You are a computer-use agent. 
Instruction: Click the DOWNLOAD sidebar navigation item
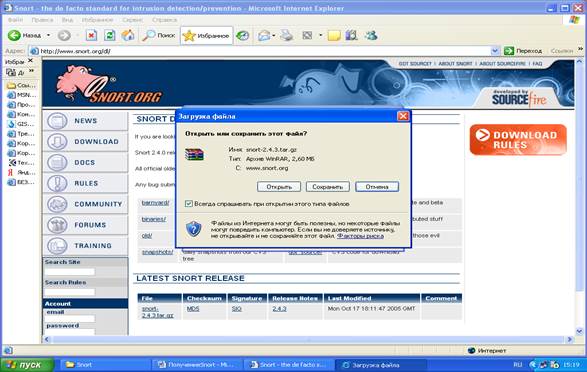coord(85,141)
